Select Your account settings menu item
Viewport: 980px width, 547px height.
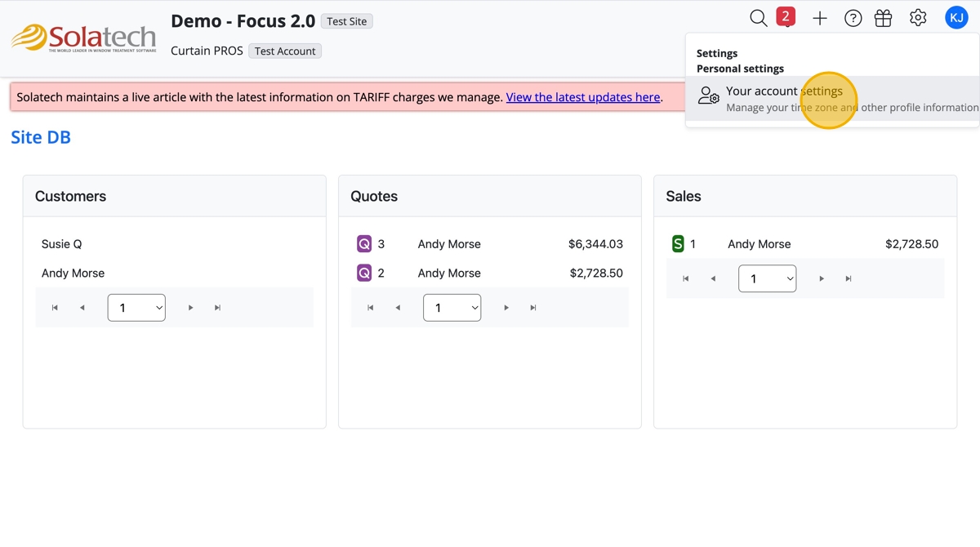(x=784, y=91)
